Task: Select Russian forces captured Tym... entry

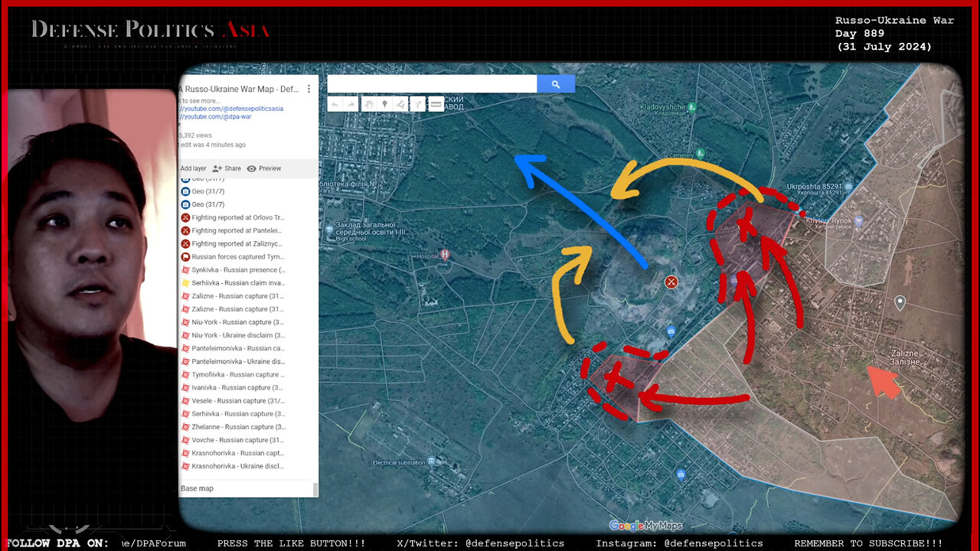Action: (234, 256)
